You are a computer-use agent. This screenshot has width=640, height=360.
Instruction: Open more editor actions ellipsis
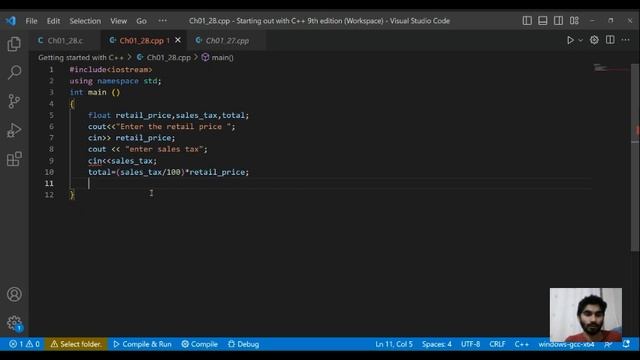point(625,40)
